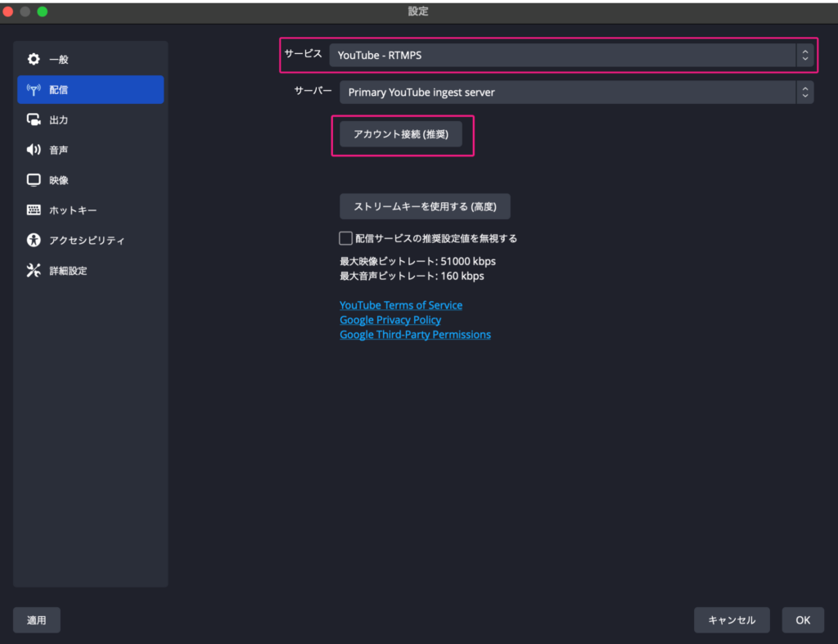
Task: Open YouTube Terms of Service link
Action: coord(401,305)
